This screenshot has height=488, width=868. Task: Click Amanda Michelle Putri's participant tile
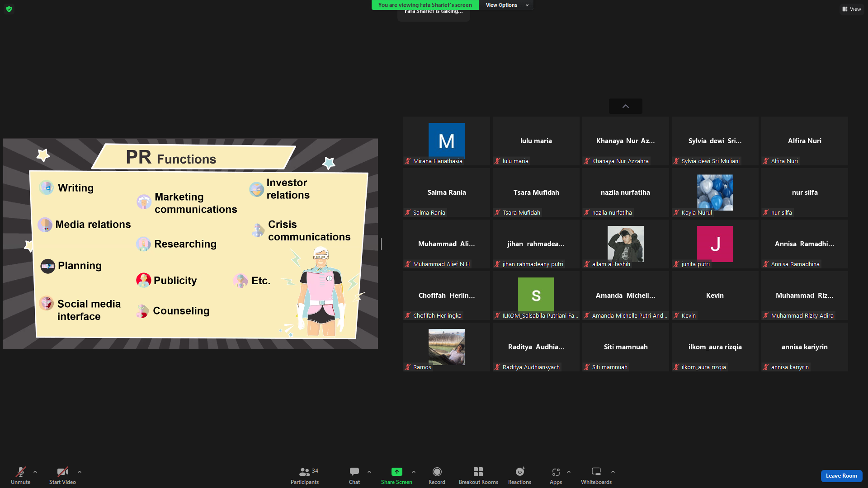click(626, 296)
